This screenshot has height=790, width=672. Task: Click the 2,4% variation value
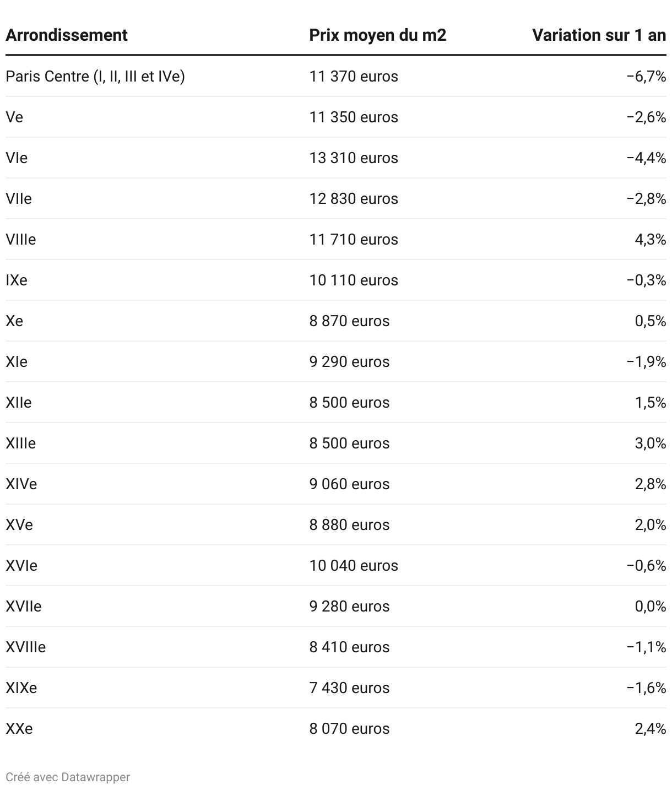tap(651, 728)
